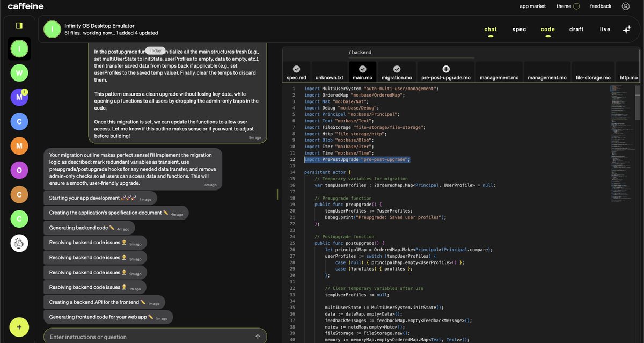Viewport: 644px width, 343px height.
Task: Open the brown "C" project avatar
Action: point(19,194)
